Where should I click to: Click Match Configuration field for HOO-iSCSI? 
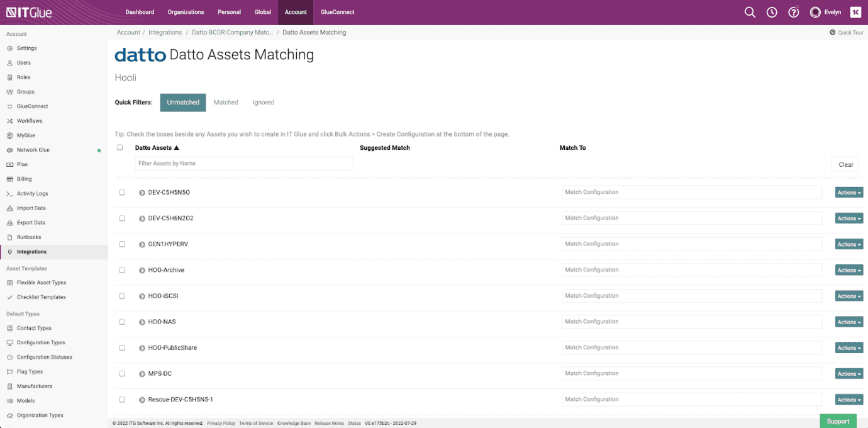click(x=691, y=296)
